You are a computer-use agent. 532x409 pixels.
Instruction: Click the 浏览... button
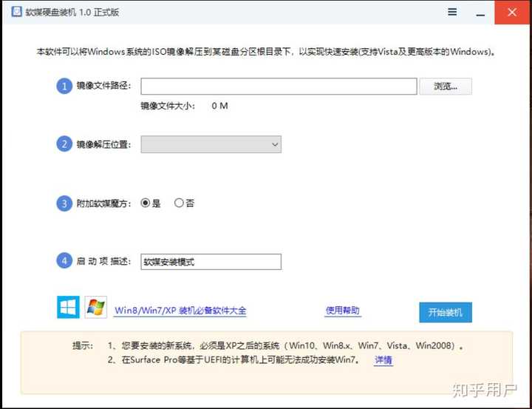pyautogui.click(x=446, y=87)
